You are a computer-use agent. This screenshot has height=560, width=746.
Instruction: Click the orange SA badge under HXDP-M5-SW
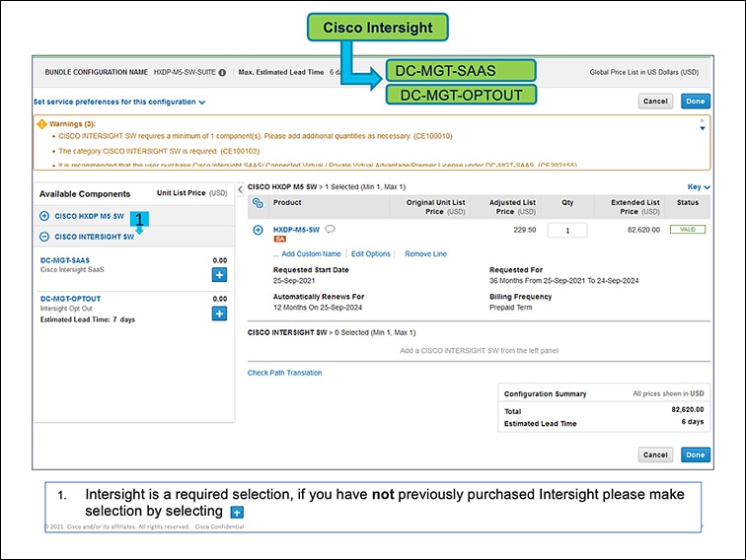[x=279, y=240]
